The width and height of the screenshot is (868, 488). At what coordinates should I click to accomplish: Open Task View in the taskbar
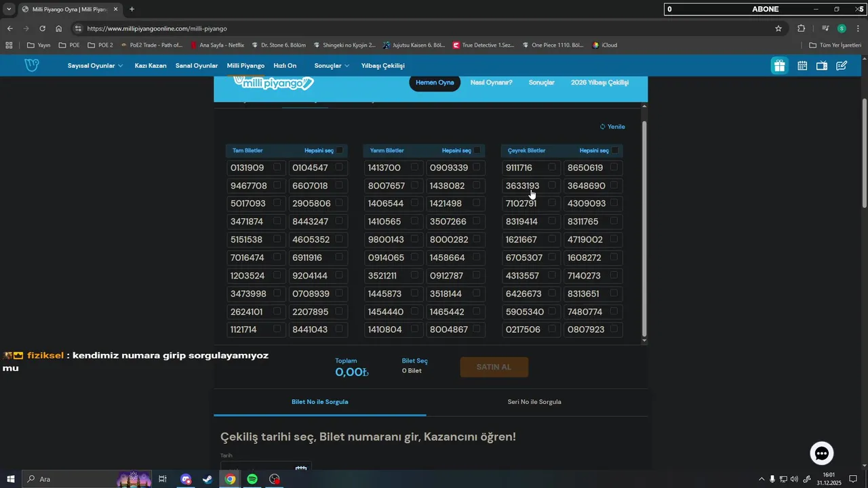163,479
